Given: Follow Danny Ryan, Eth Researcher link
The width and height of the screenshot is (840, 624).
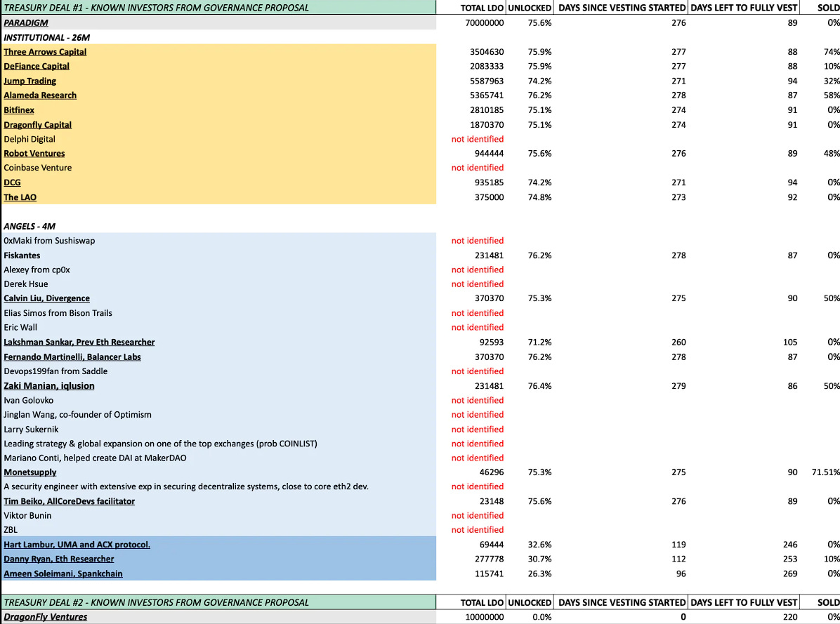Looking at the screenshot, I should [x=59, y=559].
